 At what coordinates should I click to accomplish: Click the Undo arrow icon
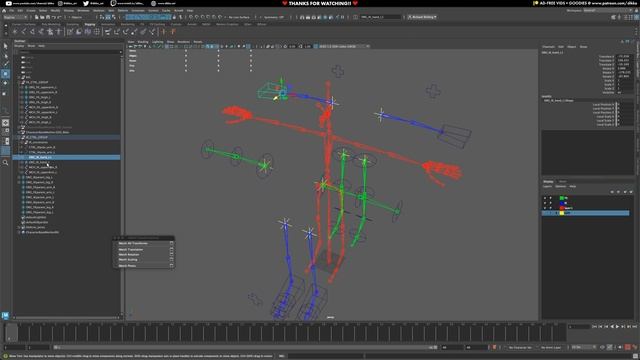tap(54, 17)
